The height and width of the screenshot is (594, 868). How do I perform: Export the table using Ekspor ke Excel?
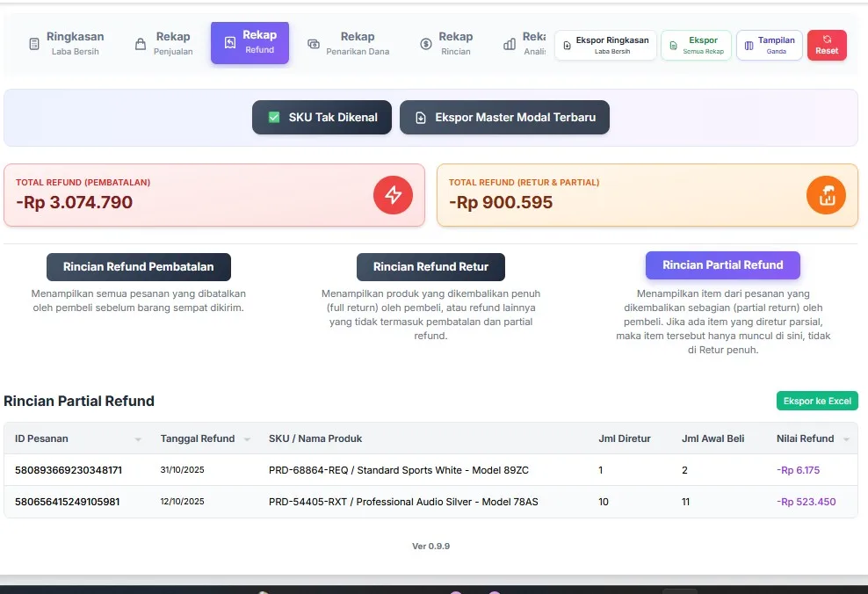pos(817,400)
